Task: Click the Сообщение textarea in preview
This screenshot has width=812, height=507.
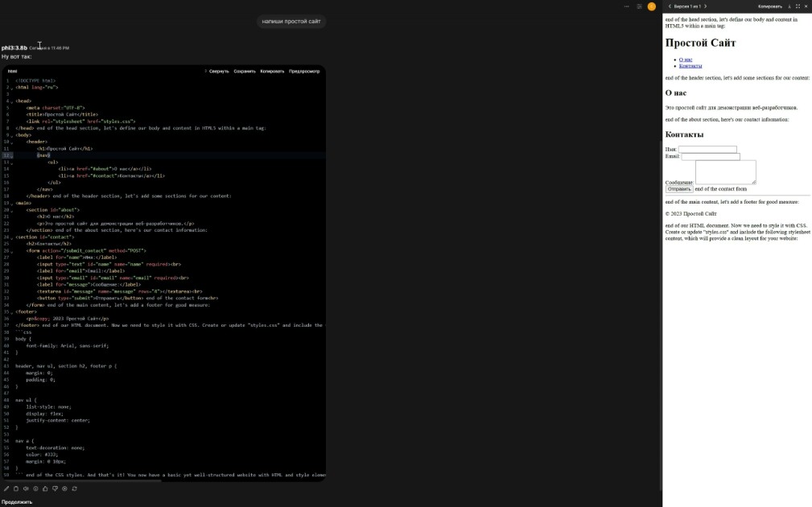Action: (x=726, y=172)
